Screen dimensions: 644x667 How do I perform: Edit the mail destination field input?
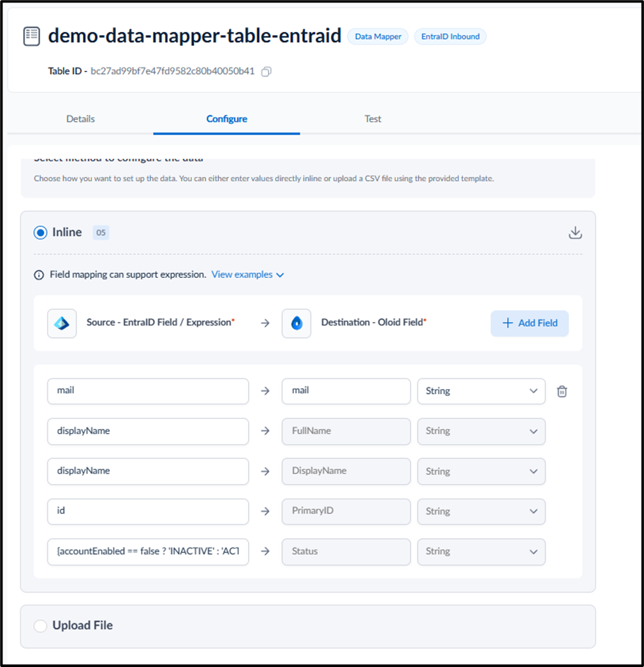[x=346, y=391]
